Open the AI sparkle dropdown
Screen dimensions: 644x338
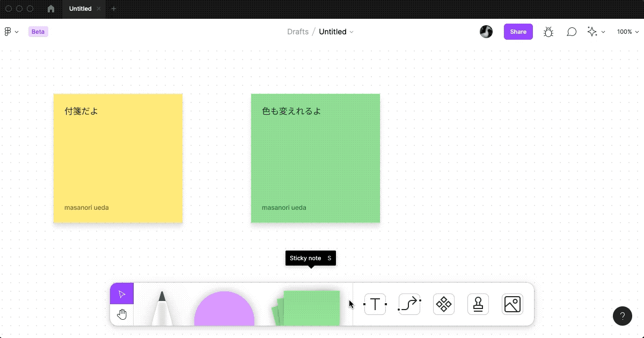click(x=596, y=32)
